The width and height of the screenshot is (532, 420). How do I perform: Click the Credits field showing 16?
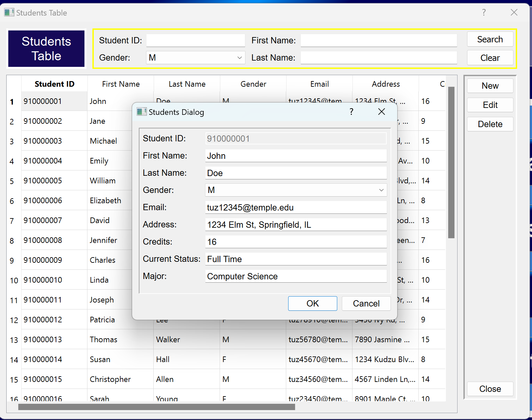(296, 242)
